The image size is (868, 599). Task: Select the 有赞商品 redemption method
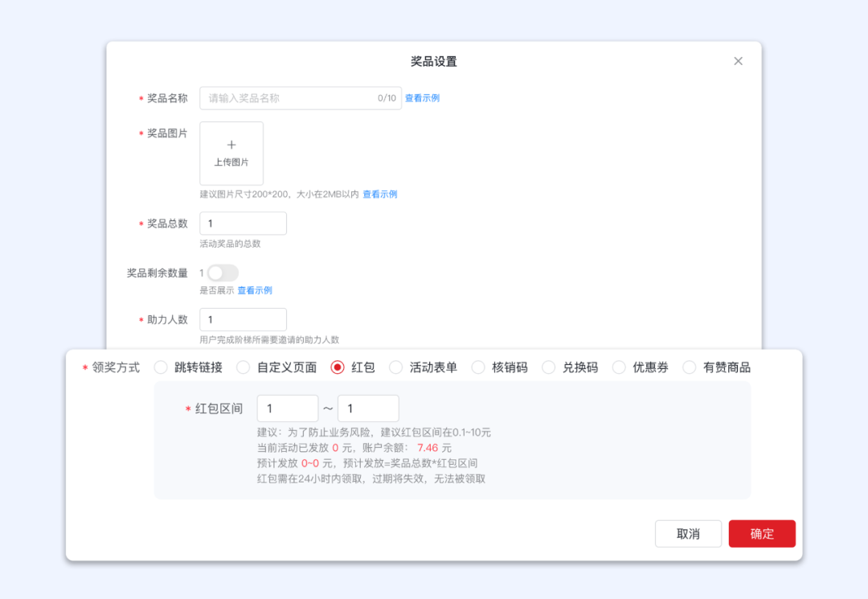tap(690, 367)
